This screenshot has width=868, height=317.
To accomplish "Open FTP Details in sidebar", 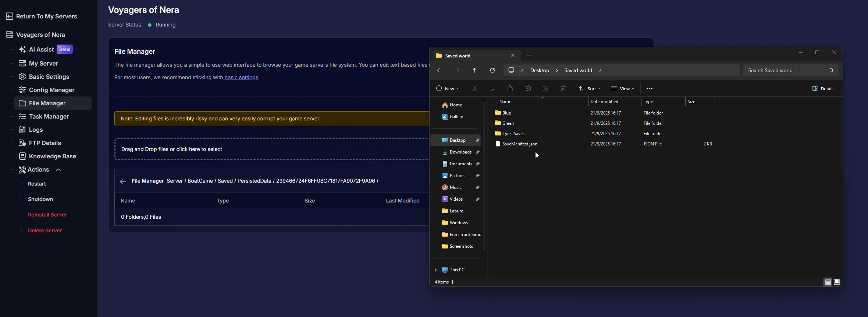I will (x=45, y=143).
